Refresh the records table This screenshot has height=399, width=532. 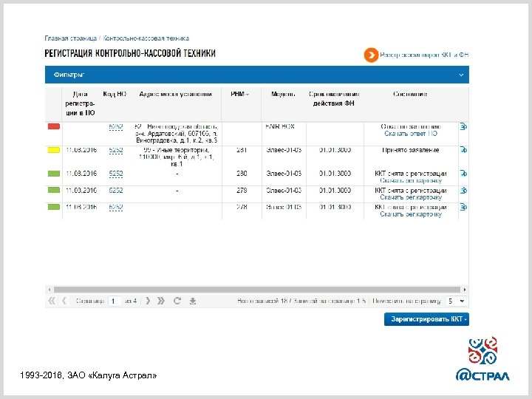pos(177,301)
